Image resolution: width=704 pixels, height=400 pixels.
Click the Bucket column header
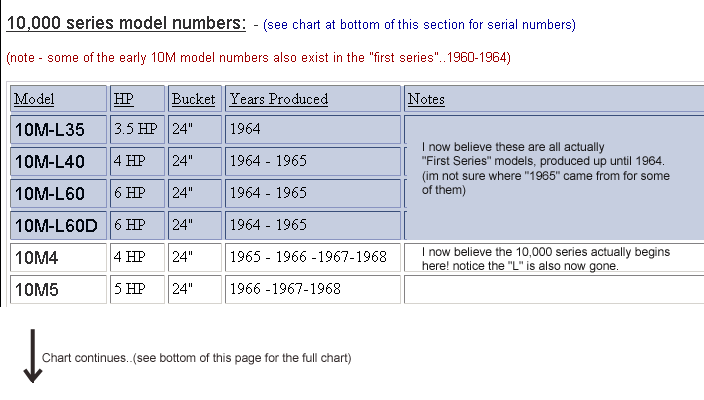point(193,99)
